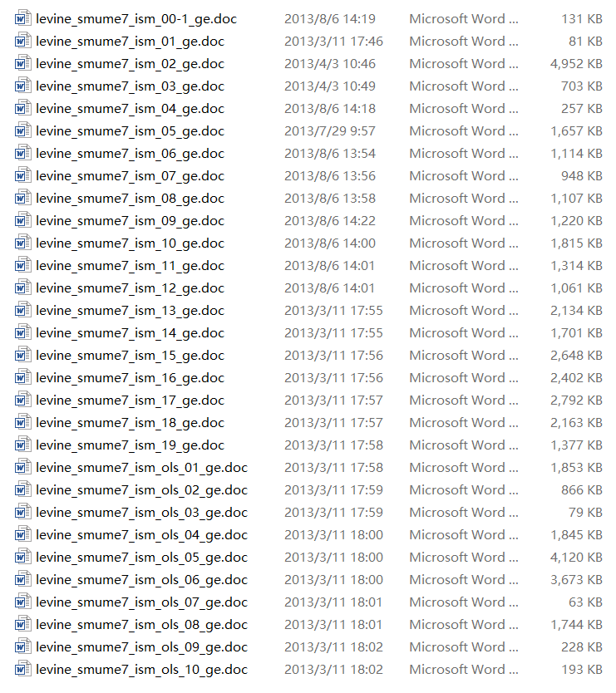
Task: Click the 4,952 KB size value
Action: pos(576,64)
